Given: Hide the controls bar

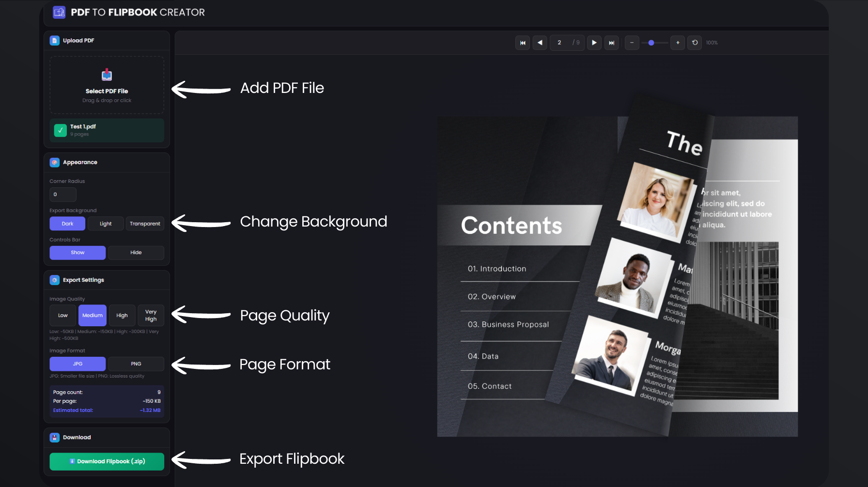Looking at the screenshot, I should coord(136,253).
